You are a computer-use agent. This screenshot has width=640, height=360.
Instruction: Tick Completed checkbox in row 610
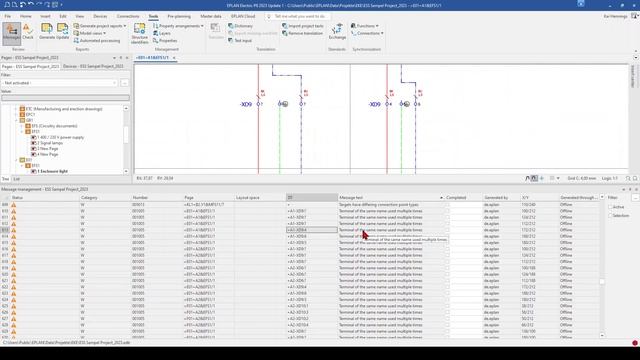click(447, 211)
